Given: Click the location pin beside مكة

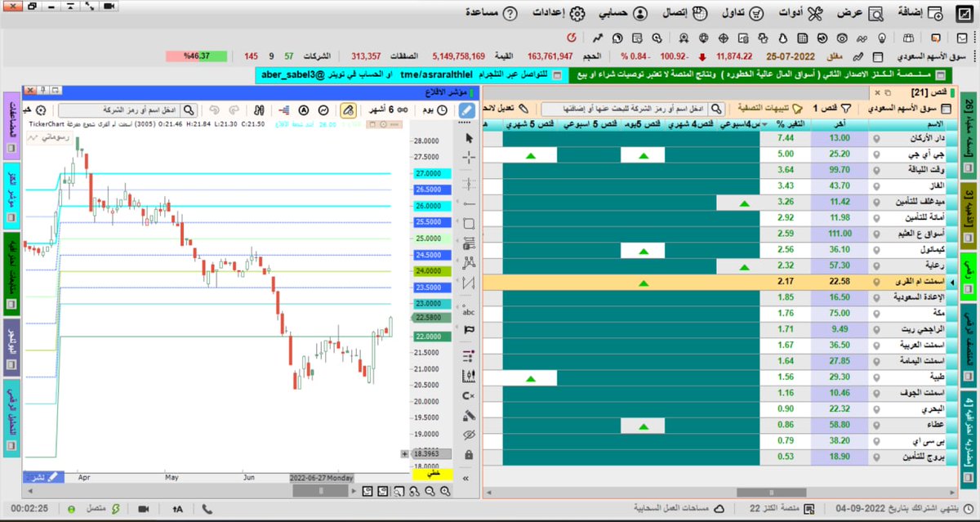Looking at the screenshot, I should click(876, 313).
